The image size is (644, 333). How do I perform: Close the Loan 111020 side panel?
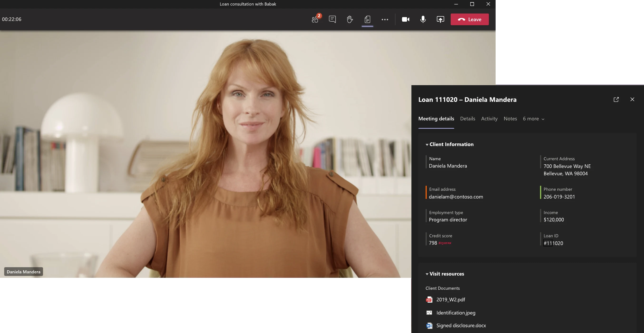pyautogui.click(x=632, y=99)
